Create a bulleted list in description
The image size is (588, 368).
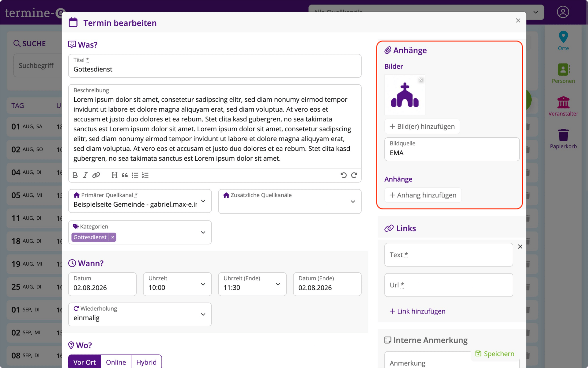pyautogui.click(x=135, y=175)
